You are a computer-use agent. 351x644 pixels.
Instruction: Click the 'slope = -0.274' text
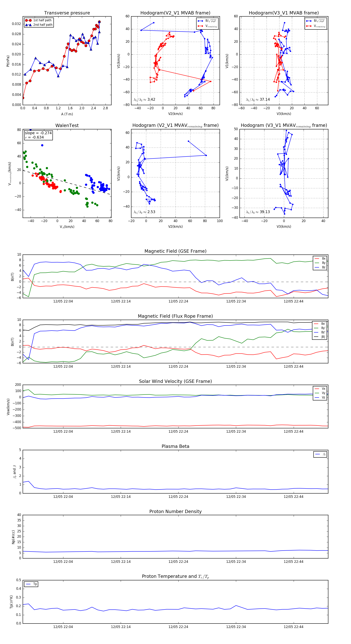38,133
